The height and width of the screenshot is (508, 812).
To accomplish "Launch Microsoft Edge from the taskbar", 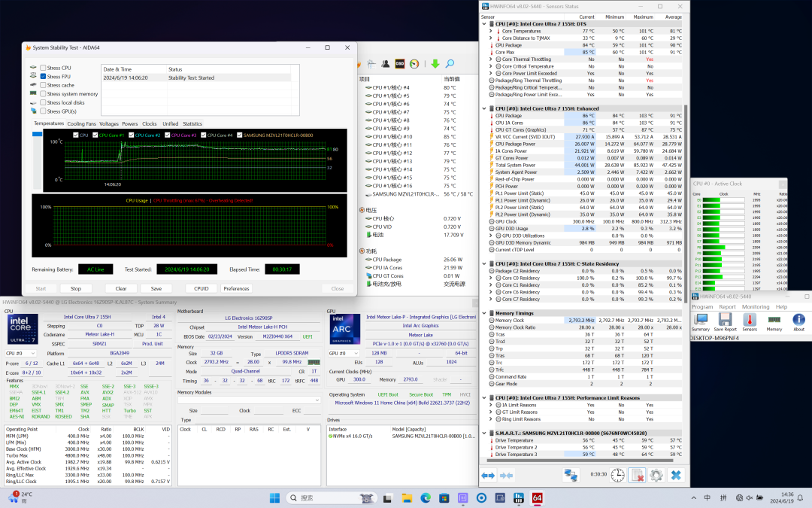I will 426,498.
